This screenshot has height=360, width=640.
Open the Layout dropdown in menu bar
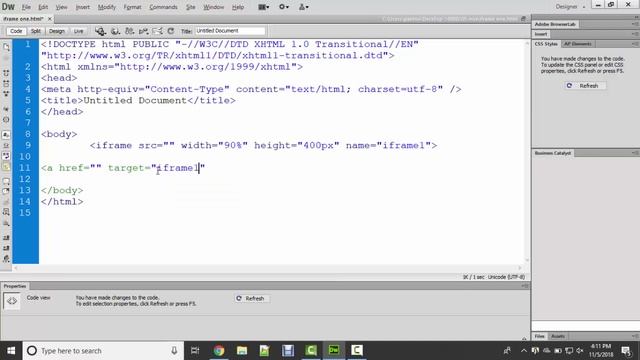[x=264, y=7]
